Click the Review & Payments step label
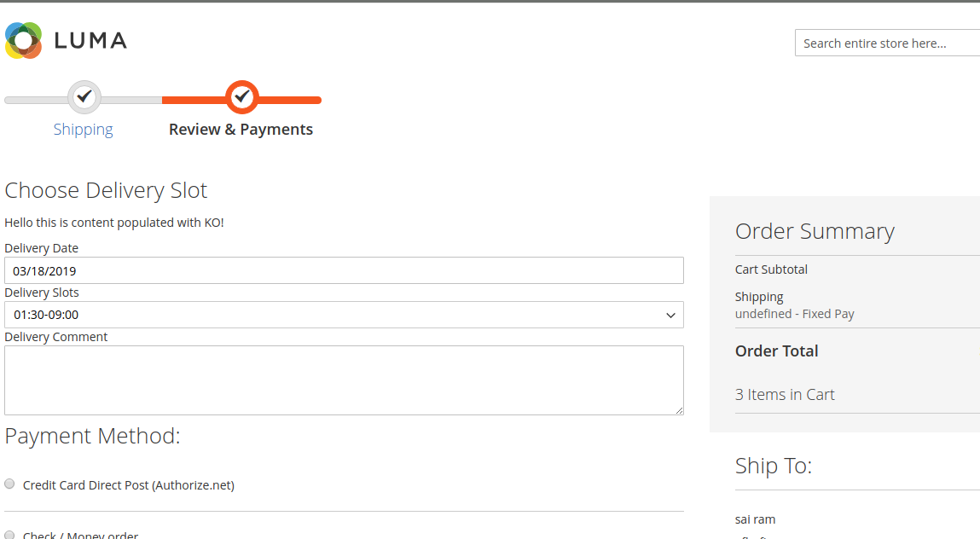The height and width of the screenshot is (539, 980). pos(241,130)
